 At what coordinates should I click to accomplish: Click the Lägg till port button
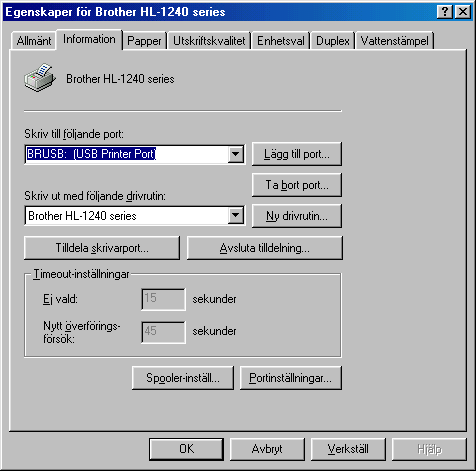297,154
